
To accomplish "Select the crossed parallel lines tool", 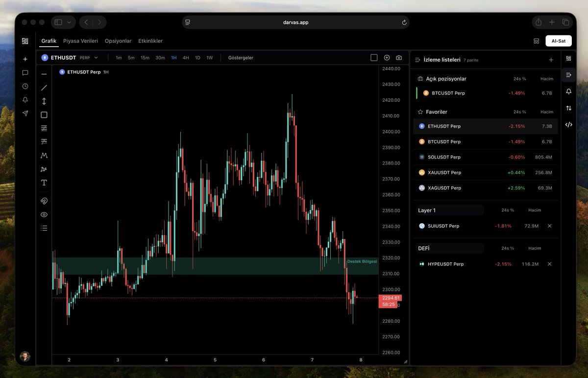I will [44, 142].
